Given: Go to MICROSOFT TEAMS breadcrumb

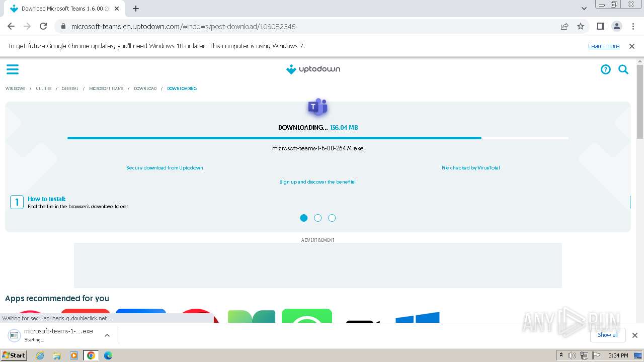Looking at the screenshot, I should tap(106, 88).
